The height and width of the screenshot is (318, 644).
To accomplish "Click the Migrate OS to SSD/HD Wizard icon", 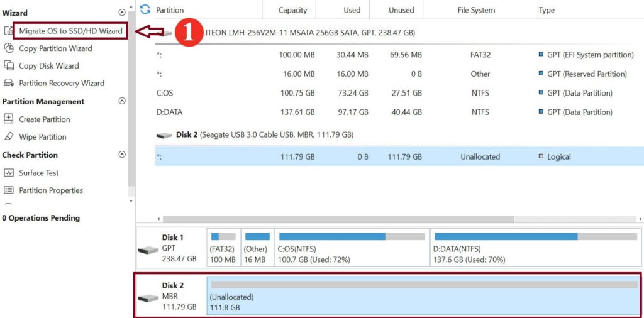I will 9,31.
